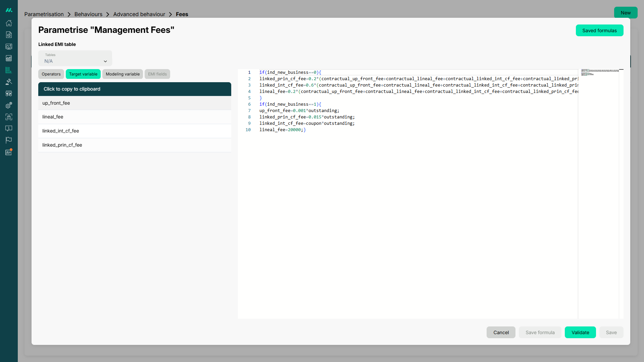644x362 pixels.
Task: Click line 8 linked_prin_cf_fee=0.015*outstanding
Action: 307,117
